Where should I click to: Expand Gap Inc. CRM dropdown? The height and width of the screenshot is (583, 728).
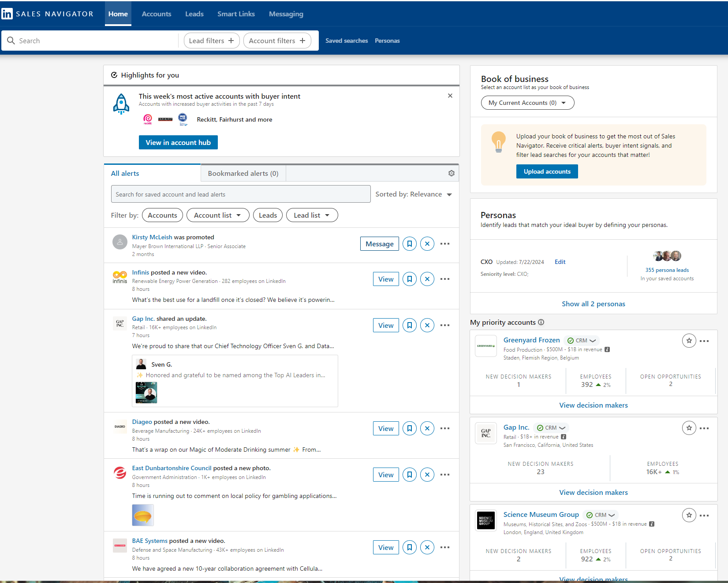(x=551, y=428)
